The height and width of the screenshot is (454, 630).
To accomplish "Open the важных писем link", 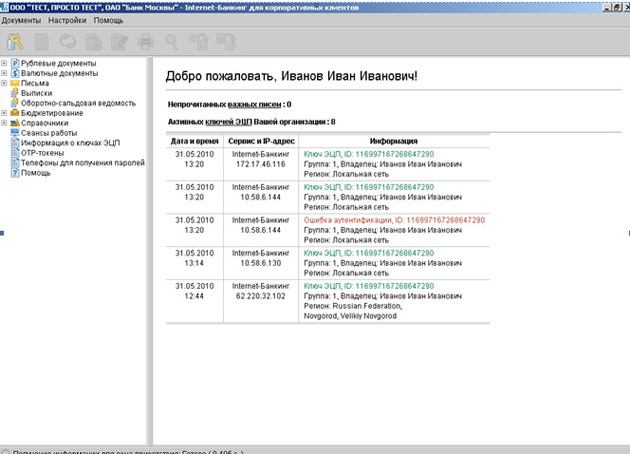I will click(254, 104).
